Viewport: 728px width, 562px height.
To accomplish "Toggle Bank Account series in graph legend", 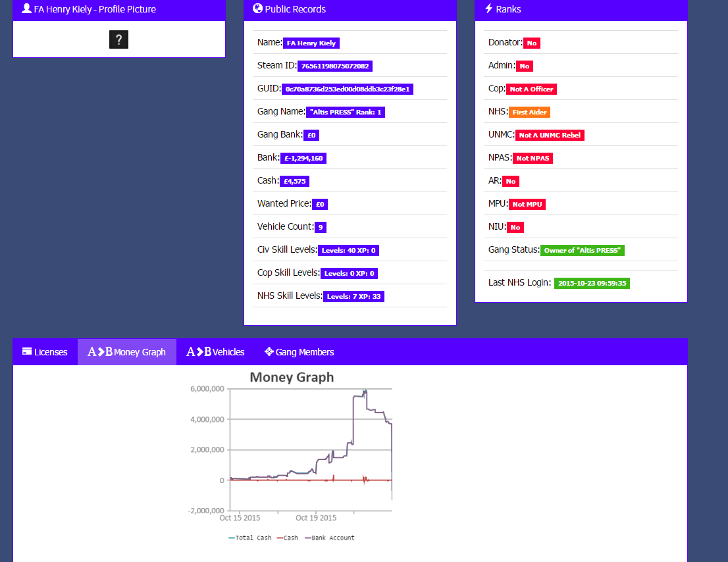I will click(x=330, y=538).
